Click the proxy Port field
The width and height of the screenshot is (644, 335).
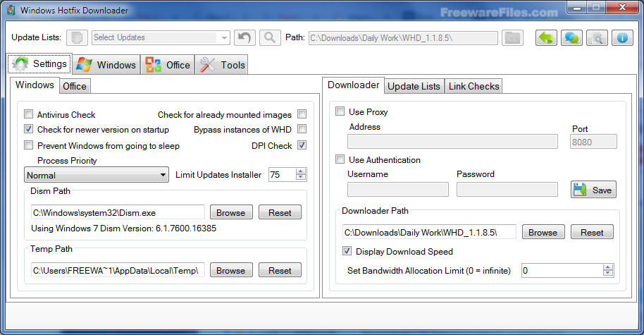pyautogui.click(x=593, y=142)
